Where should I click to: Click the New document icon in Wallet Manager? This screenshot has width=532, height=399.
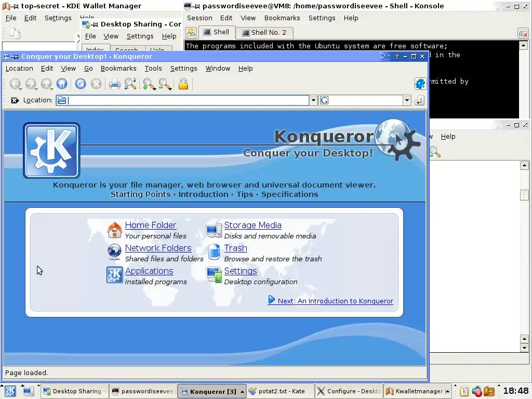pos(15,33)
